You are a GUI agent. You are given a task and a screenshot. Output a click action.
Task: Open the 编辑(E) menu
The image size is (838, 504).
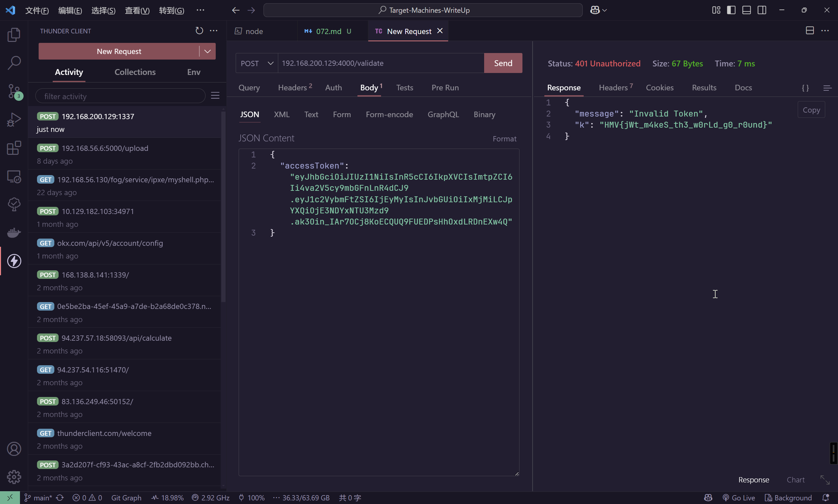[70, 10]
